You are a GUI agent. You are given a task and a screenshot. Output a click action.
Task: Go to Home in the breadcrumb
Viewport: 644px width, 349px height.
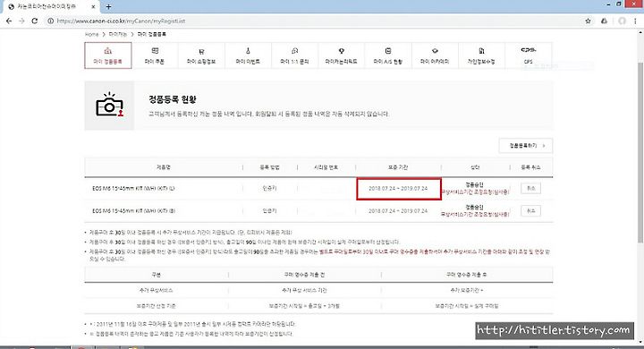coord(91,34)
